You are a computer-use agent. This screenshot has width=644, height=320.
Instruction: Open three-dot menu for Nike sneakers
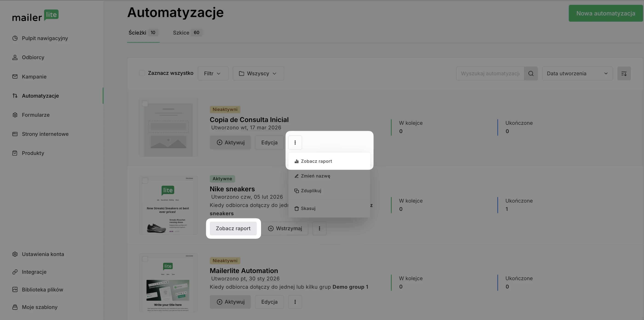click(x=319, y=228)
